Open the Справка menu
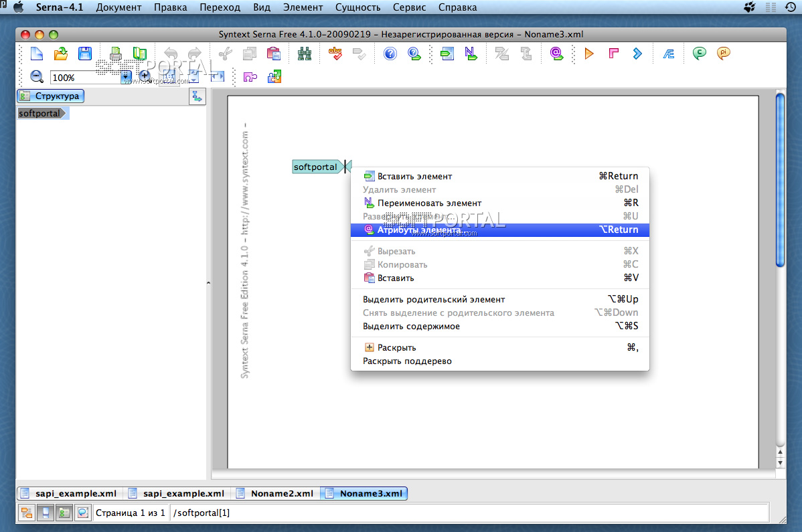This screenshot has width=802, height=532. pos(457,7)
